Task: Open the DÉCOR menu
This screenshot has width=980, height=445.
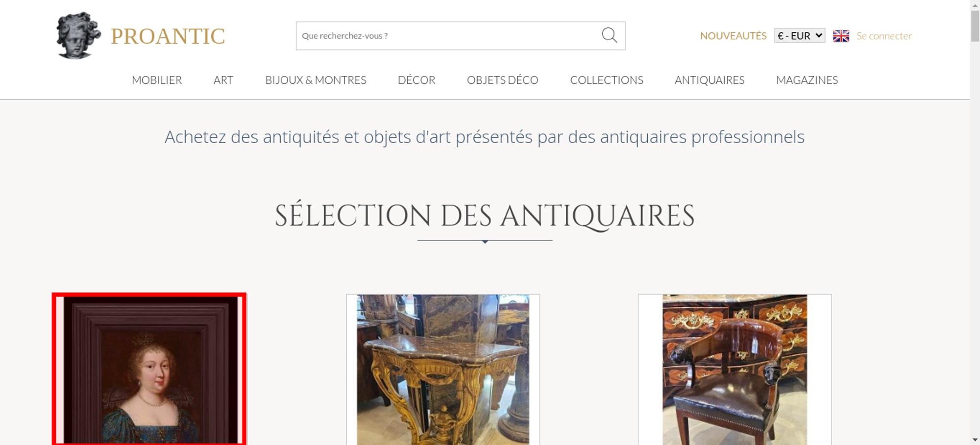Action: (x=416, y=80)
